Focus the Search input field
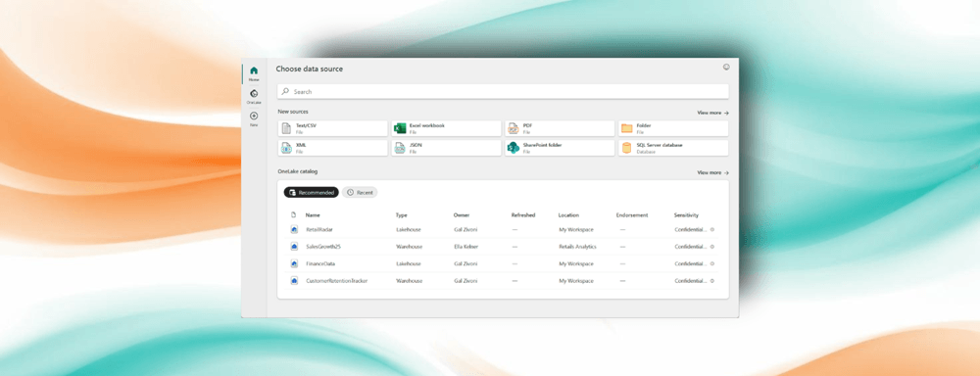Screen dimensions: 980x376 [x=503, y=91]
